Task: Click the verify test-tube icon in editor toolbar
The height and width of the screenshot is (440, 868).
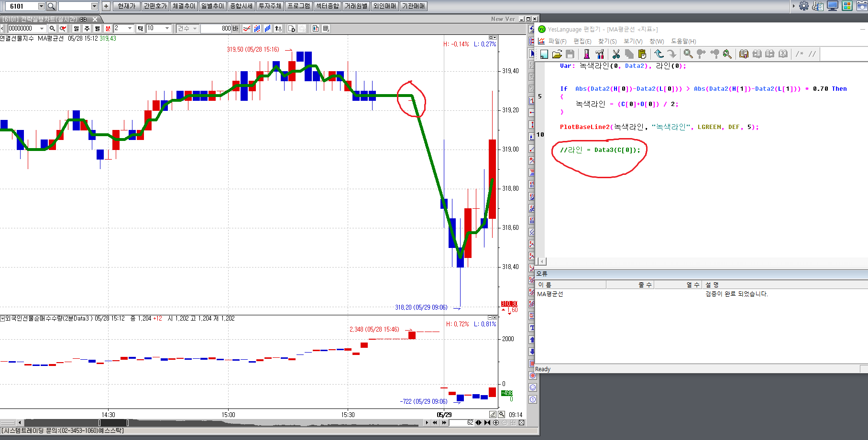Action: click(x=586, y=54)
